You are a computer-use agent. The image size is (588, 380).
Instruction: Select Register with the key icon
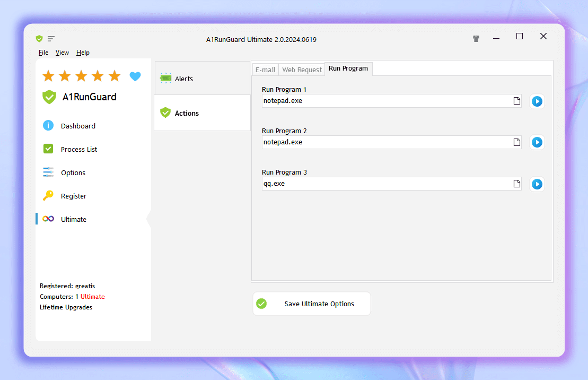point(73,196)
